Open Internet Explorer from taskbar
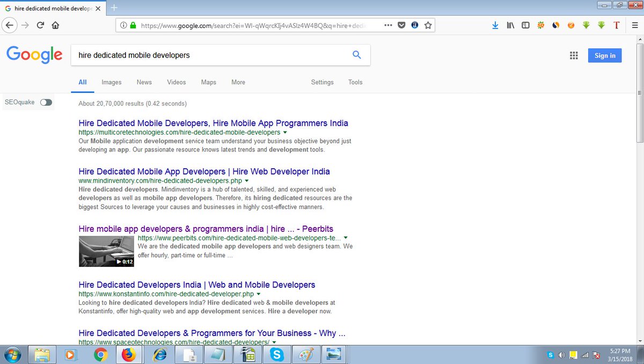This screenshot has height=364, width=644. point(159,355)
